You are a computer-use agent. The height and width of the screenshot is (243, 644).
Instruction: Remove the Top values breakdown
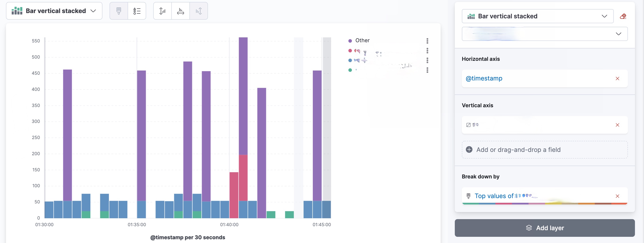pyautogui.click(x=617, y=196)
